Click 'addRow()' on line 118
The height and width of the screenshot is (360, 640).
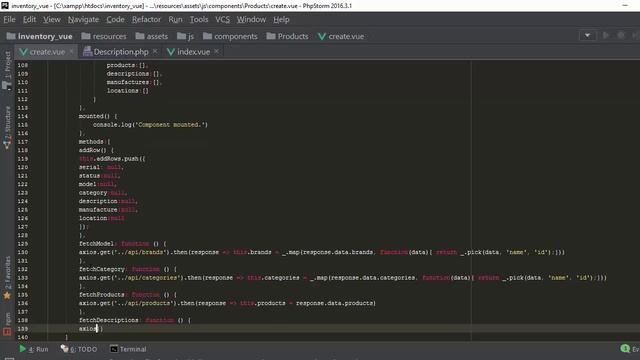93,150
